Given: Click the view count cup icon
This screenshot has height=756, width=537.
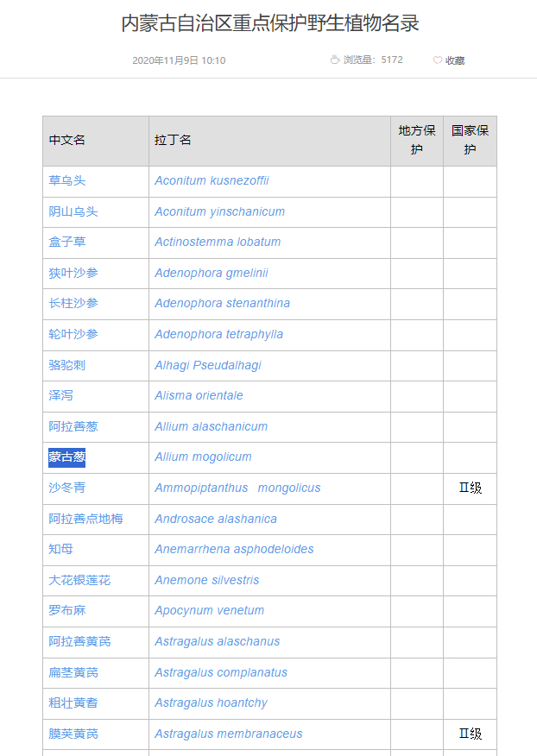Looking at the screenshot, I should click(x=335, y=60).
